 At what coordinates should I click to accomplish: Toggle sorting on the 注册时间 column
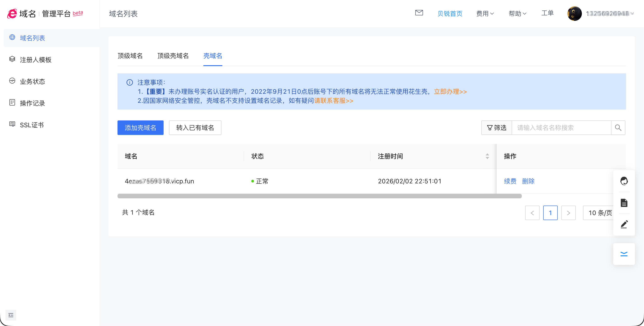pos(487,156)
